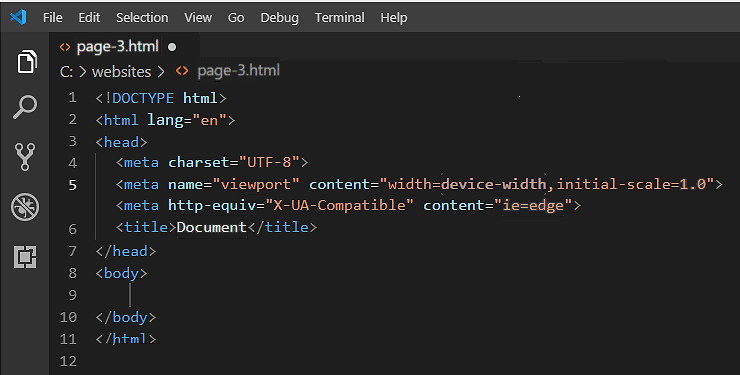The width and height of the screenshot is (740, 375).
Task: Click the "X-UA-Compatible" value
Action: pos(340,206)
